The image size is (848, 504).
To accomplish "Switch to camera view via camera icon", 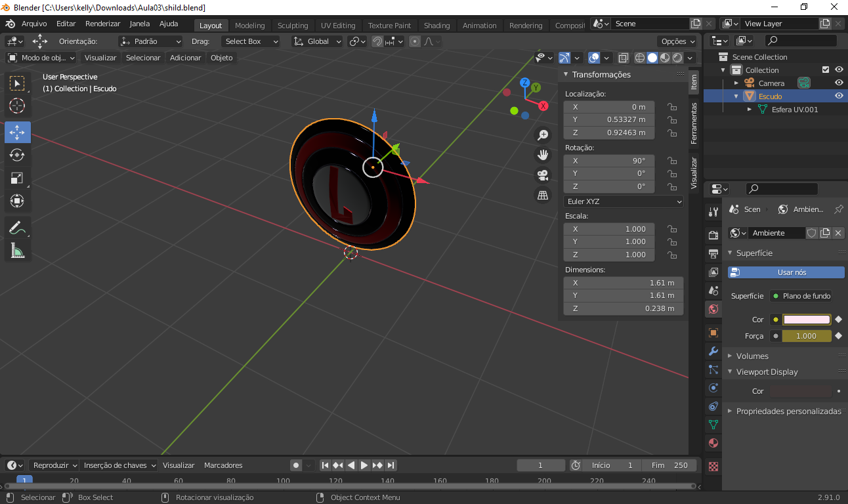I will coord(543,175).
